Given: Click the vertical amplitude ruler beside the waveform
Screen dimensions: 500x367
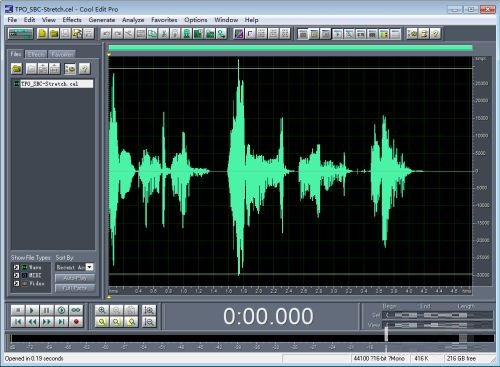Looking at the screenshot, I should (482, 171).
